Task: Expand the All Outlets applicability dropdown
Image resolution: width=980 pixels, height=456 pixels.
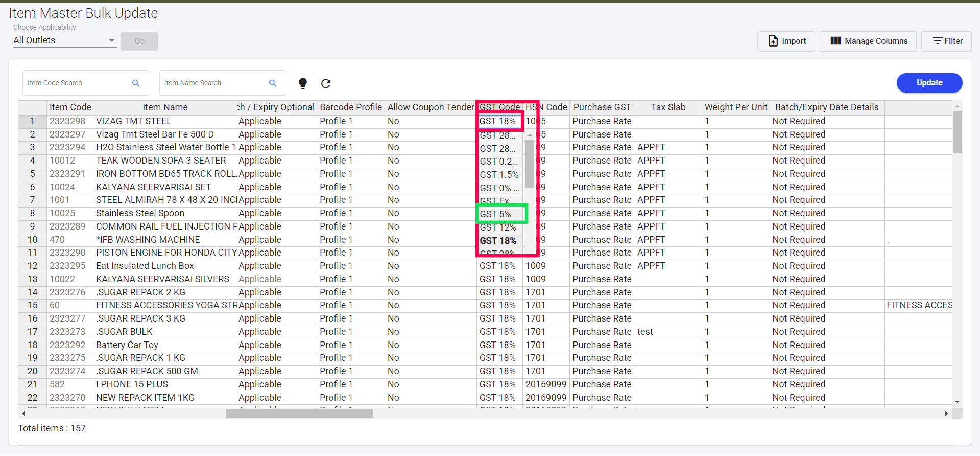Action: pyautogui.click(x=64, y=40)
